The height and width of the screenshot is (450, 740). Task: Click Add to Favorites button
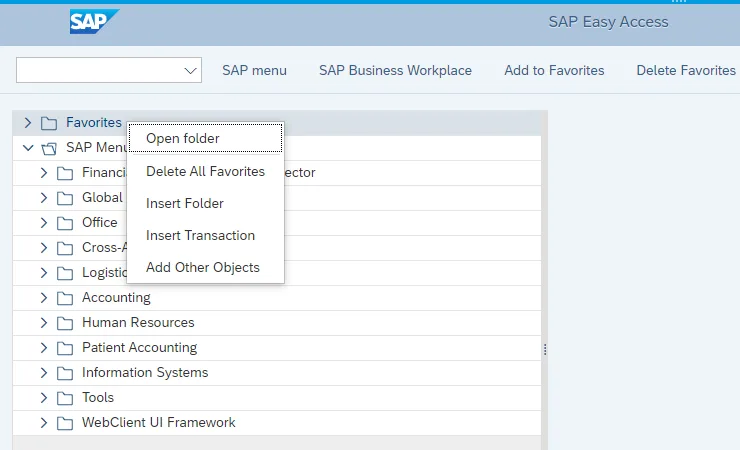coord(554,70)
